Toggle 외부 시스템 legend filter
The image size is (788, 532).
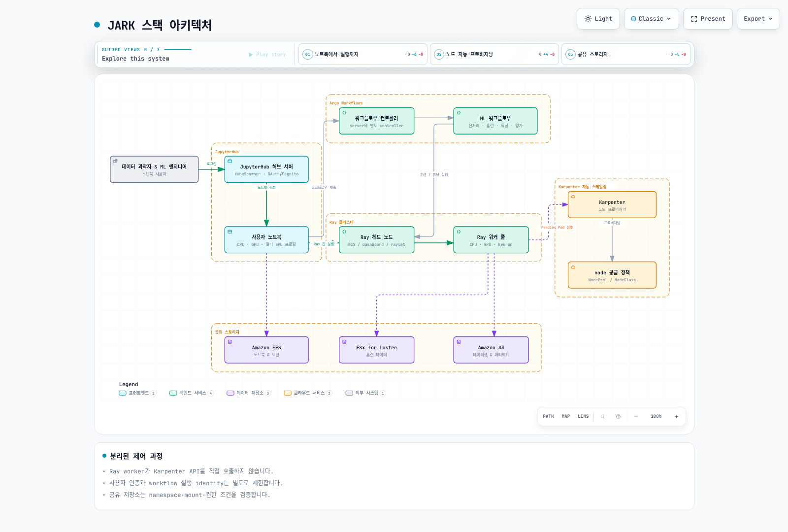tap(365, 393)
